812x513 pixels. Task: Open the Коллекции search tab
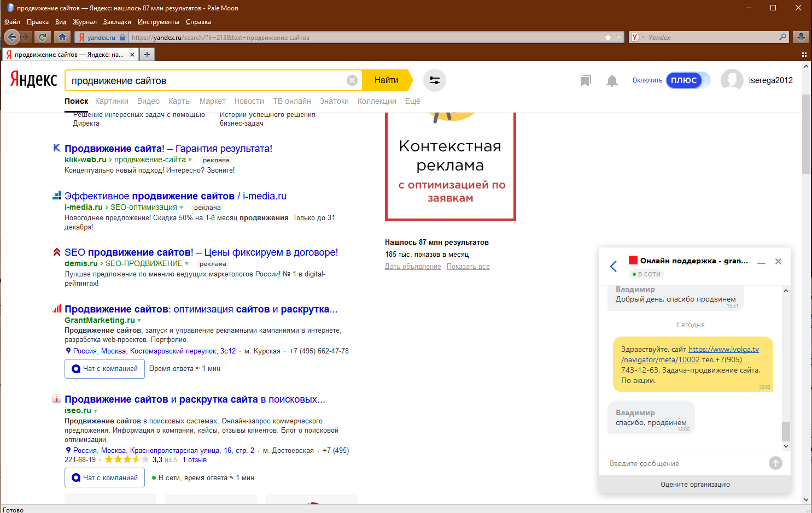click(377, 101)
